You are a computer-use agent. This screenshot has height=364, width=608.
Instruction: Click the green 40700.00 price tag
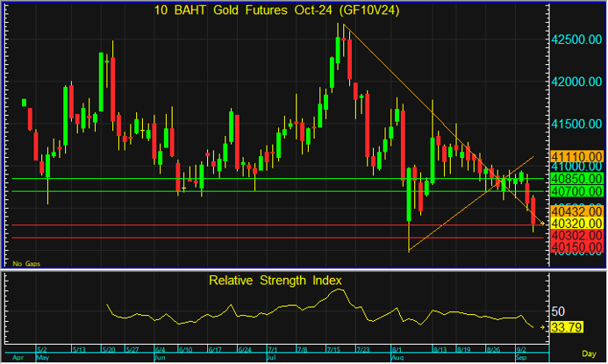575,191
